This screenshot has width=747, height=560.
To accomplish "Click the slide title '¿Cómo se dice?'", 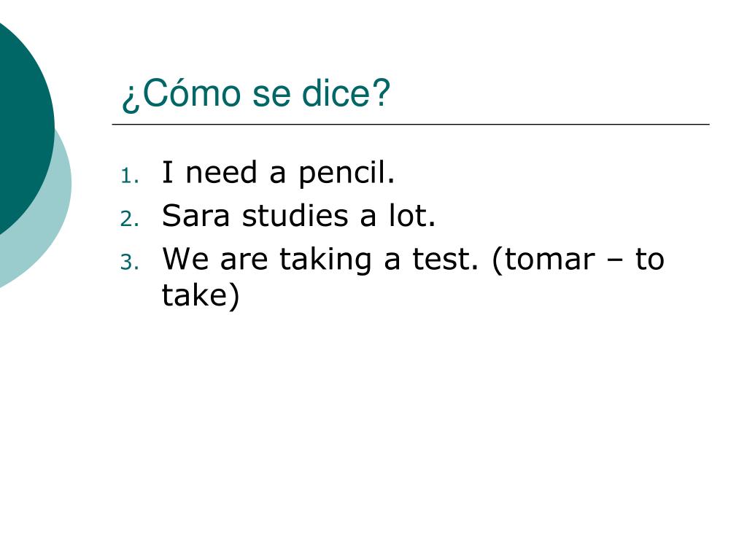I will pos(256,93).
